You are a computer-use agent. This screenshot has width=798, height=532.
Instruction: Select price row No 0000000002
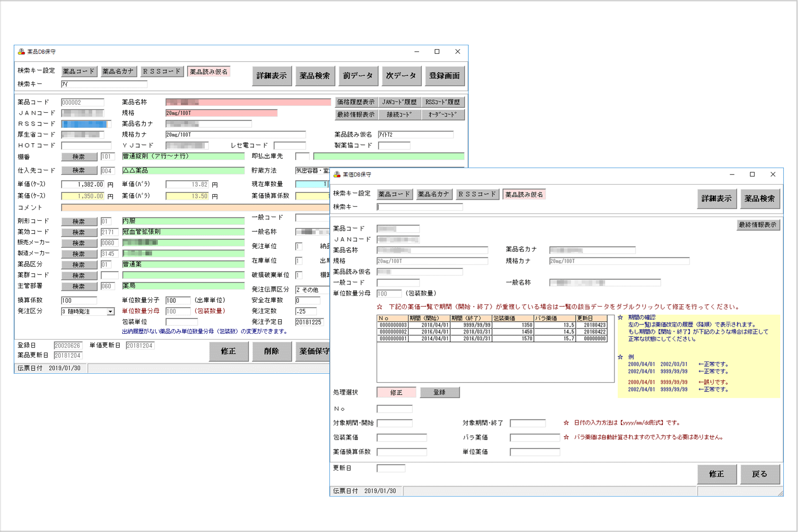click(x=492, y=332)
